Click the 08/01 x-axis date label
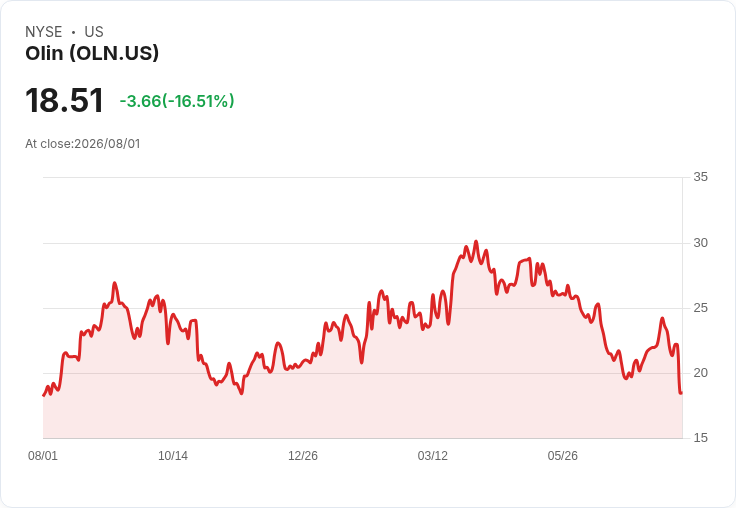Screen dimensions: 736x508 (43, 455)
